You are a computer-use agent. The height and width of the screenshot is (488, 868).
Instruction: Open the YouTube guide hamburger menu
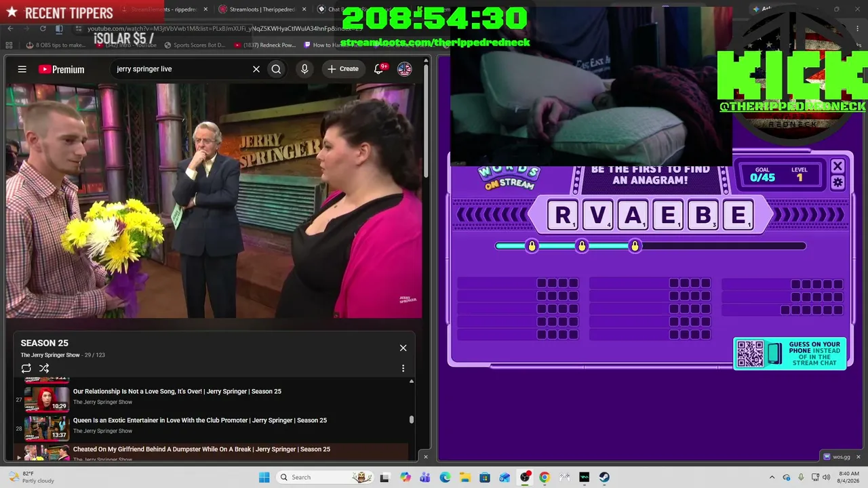[22, 69]
